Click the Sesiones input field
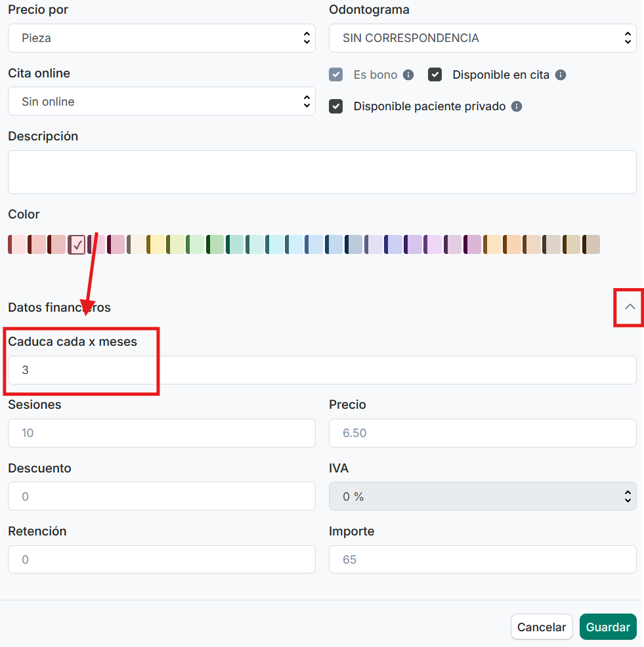 click(x=161, y=433)
